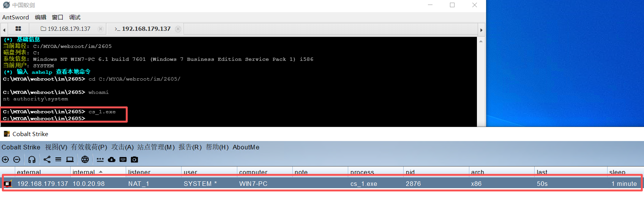
Task: Sort by the last column header
Action: coord(571,171)
